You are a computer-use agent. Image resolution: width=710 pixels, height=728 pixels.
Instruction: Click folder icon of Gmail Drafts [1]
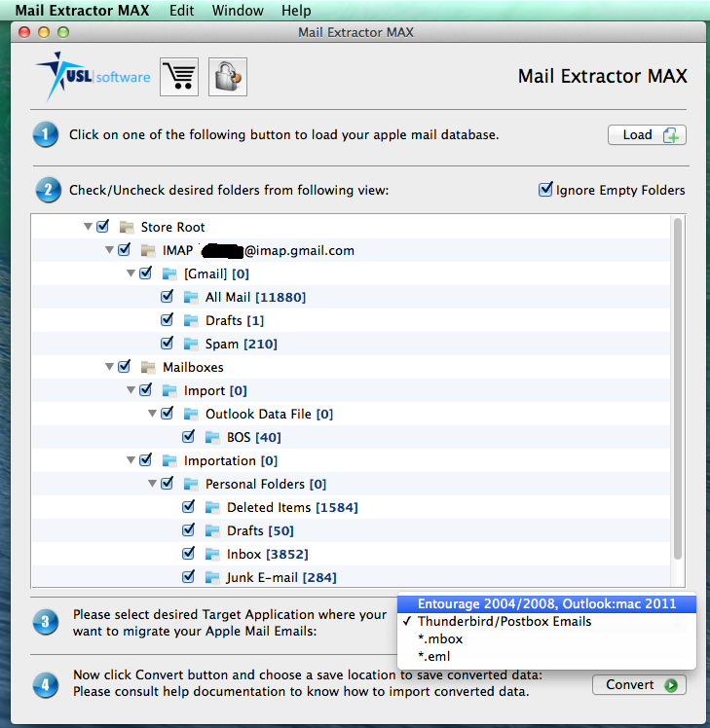point(191,321)
